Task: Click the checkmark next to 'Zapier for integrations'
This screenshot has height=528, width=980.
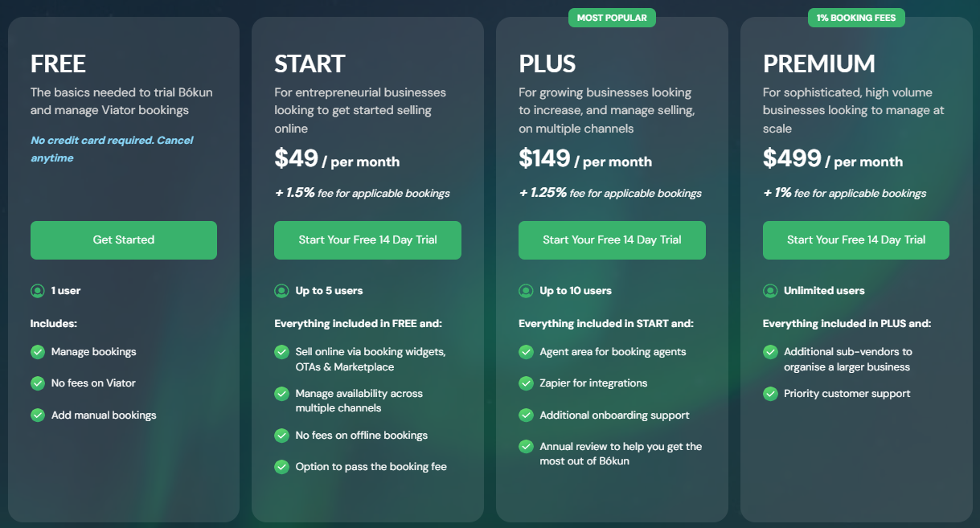Action: tap(526, 383)
